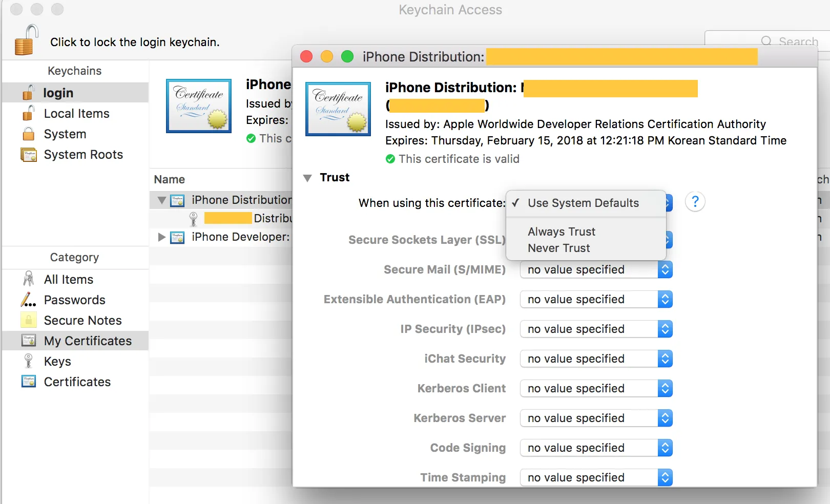The image size is (830, 504).
Task: Open the Secure Notes category
Action: [82, 321]
